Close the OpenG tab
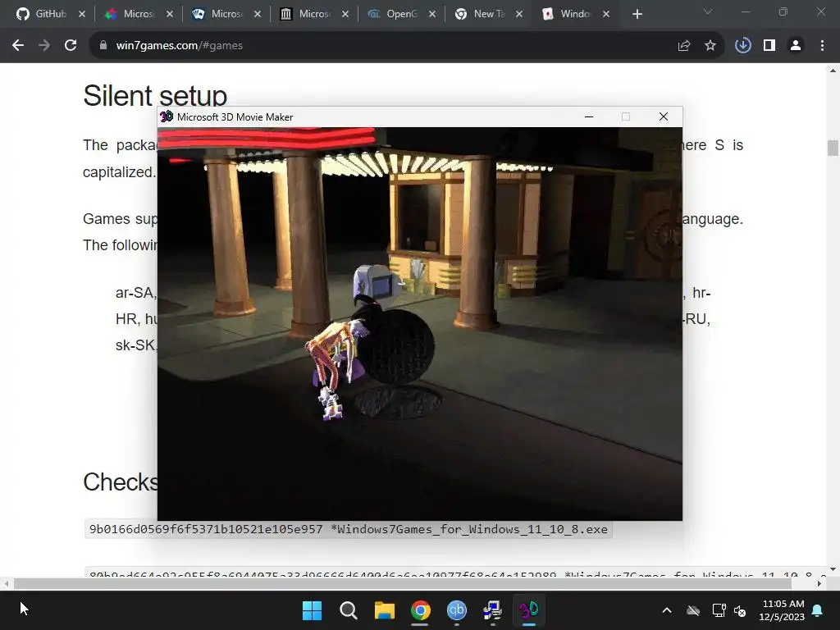The image size is (840, 630). point(432,14)
